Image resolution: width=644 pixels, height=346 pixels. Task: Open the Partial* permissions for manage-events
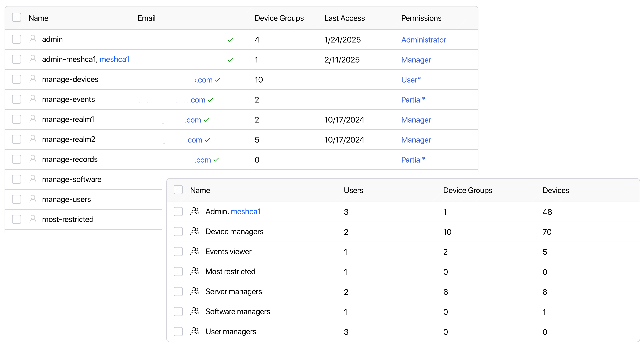(x=413, y=100)
